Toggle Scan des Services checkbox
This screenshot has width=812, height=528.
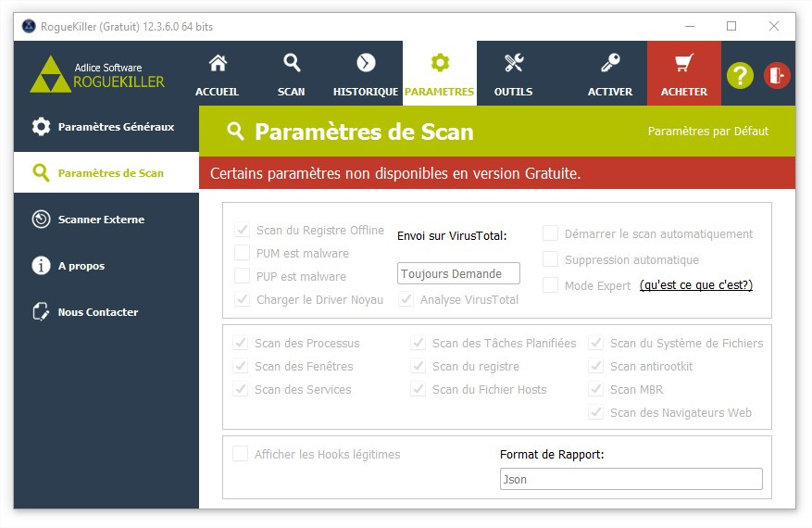click(x=241, y=389)
